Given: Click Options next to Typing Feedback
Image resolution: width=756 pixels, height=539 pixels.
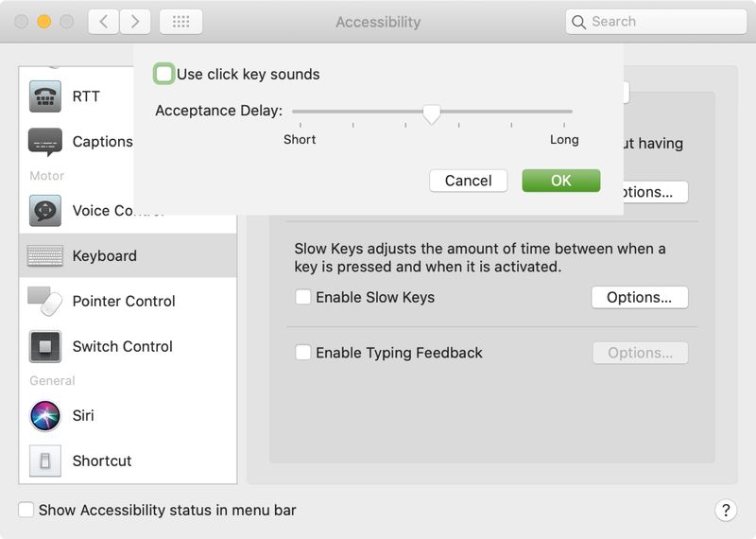Looking at the screenshot, I should coord(640,353).
